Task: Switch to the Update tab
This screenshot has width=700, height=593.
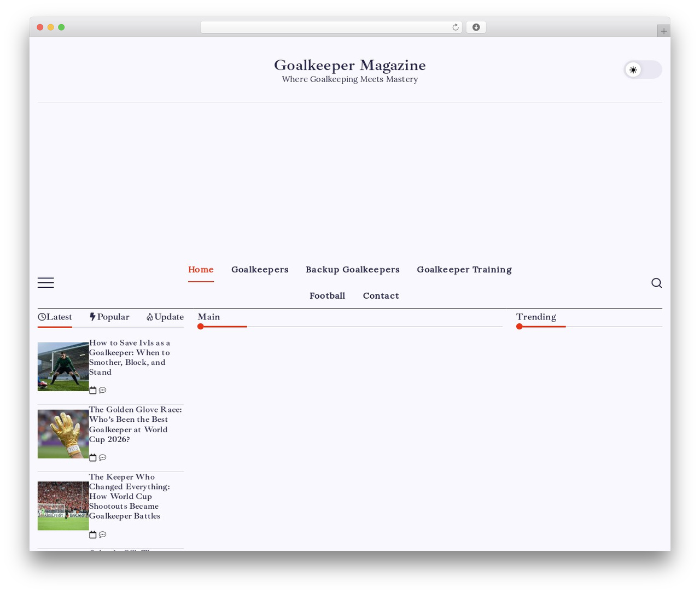Action: click(165, 317)
